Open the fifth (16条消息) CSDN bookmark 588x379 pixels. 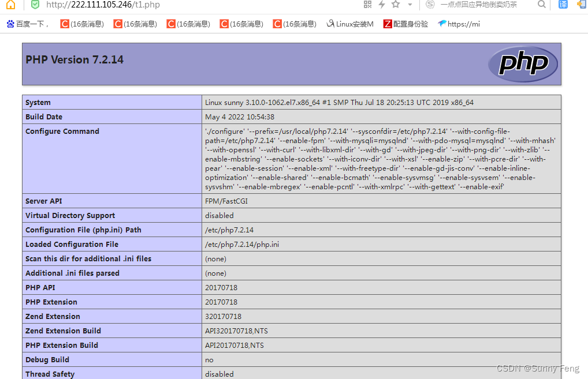coord(295,24)
